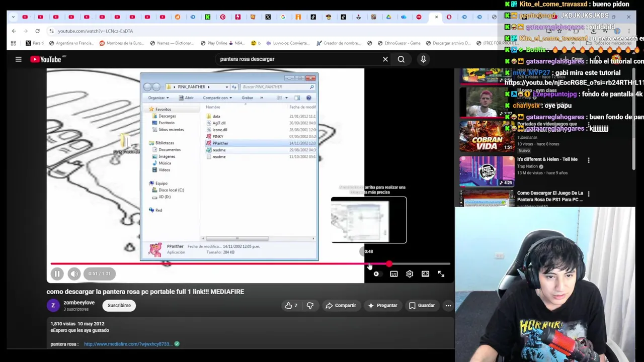This screenshot has height=362, width=644.
Task: Open "it's different & Helen - Tell Me" video title
Action: click(547, 159)
